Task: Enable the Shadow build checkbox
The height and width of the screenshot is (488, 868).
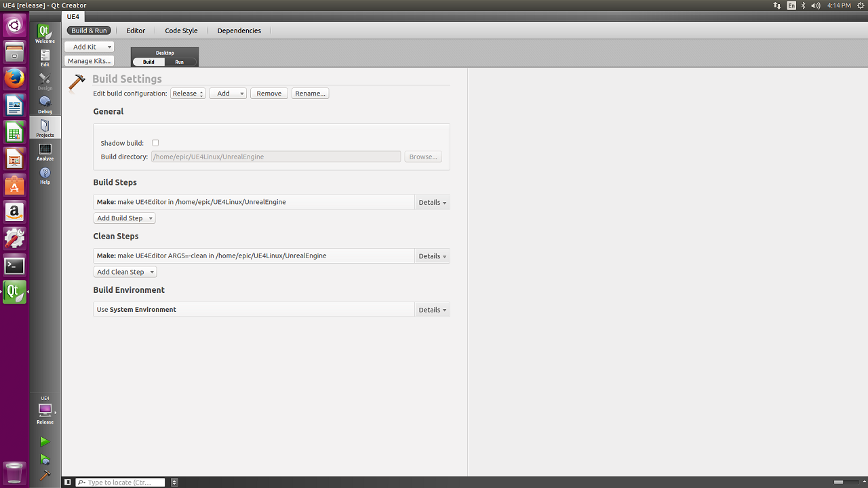Action: 155,143
